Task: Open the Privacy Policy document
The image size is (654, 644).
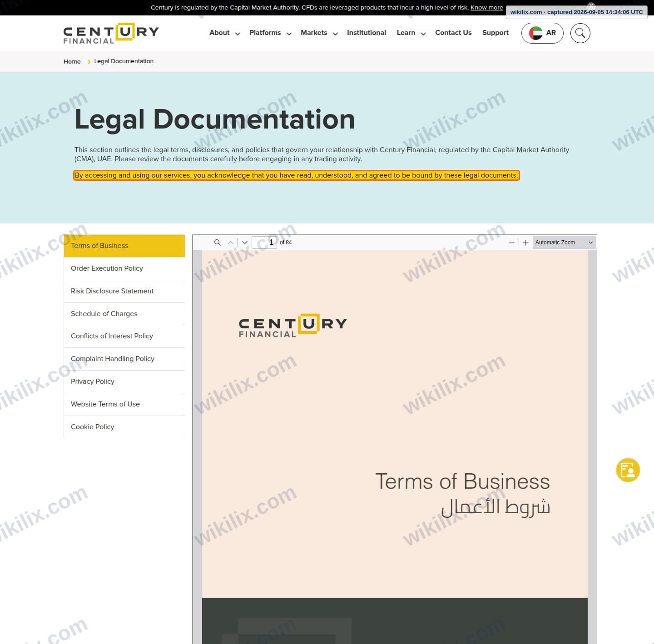Action: coord(124,381)
